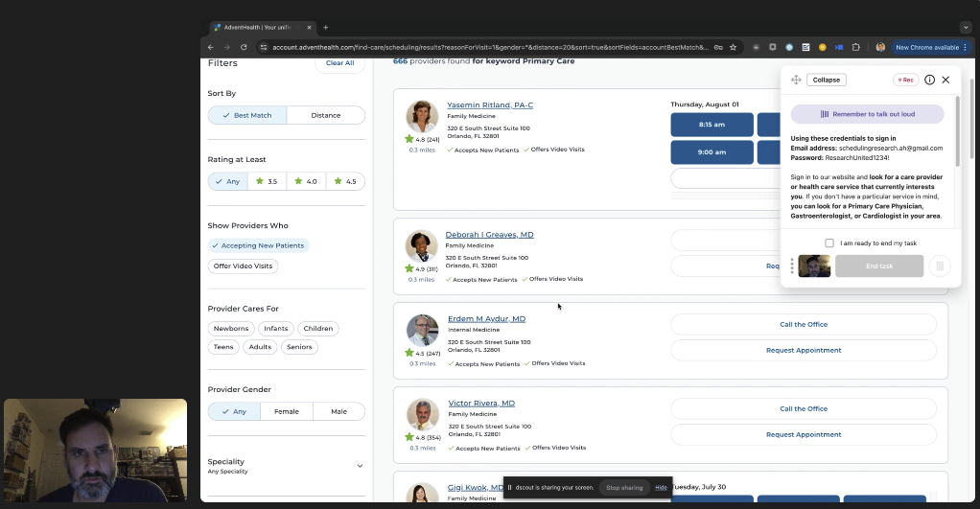Image resolution: width=980 pixels, height=509 pixels.
Task: Click the yellow circle extension icon
Action: tap(823, 48)
